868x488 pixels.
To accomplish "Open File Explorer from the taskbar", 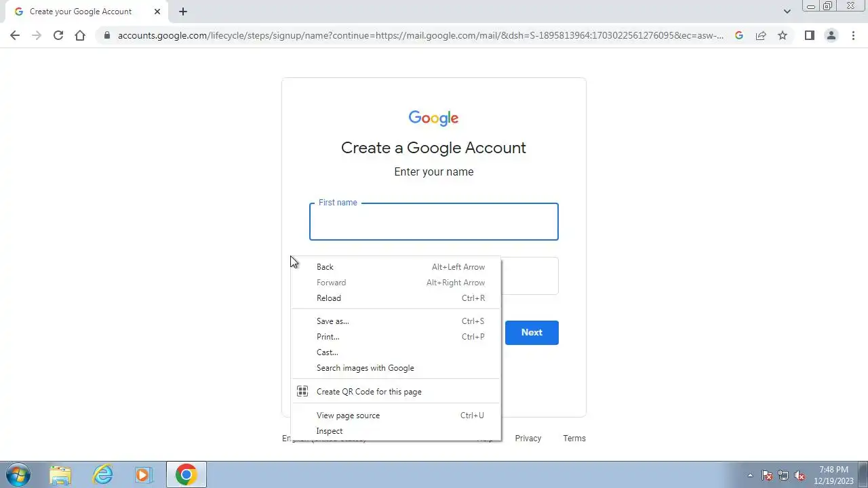I will coord(60,474).
